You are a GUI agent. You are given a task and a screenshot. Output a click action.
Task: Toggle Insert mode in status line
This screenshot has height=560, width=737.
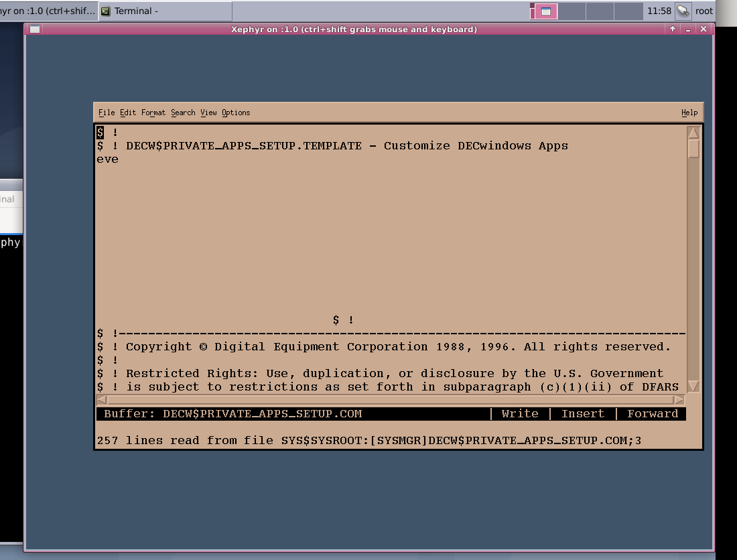[x=583, y=414]
